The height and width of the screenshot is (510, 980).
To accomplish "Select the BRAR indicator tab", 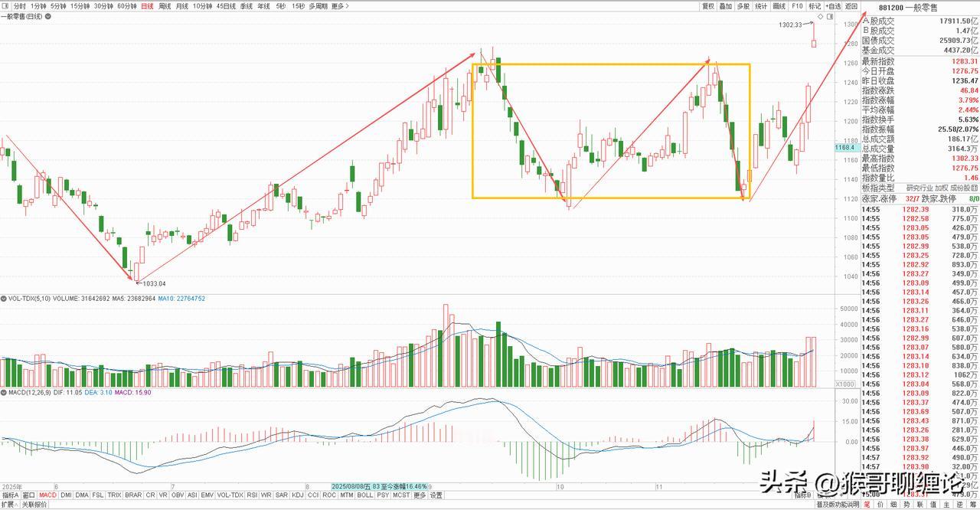I will click(x=133, y=495).
